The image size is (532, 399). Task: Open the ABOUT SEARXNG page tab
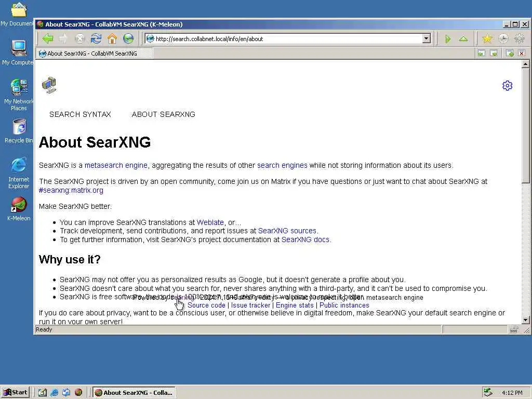[x=164, y=114]
